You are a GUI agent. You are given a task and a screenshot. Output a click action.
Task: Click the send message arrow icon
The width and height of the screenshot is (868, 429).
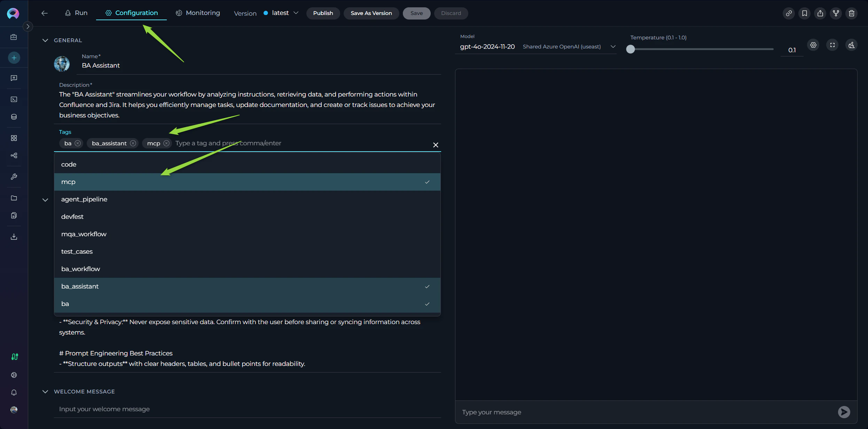coord(844,412)
